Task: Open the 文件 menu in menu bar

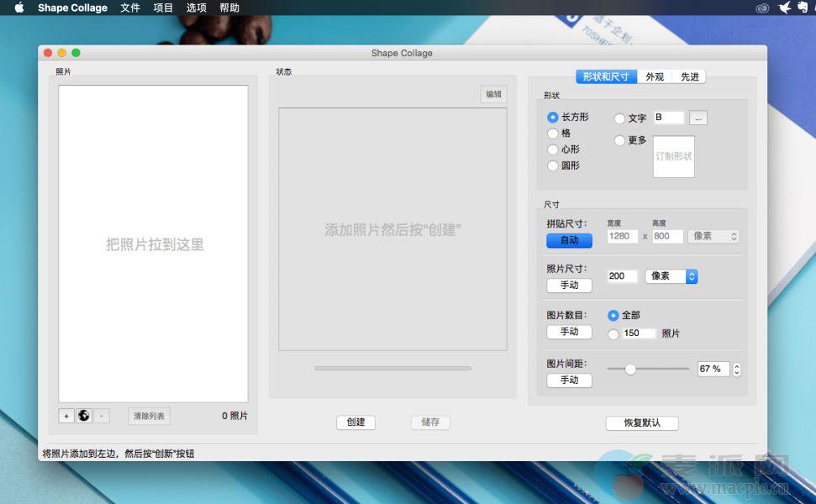Action: pyautogui.click(x=130, y=8)
